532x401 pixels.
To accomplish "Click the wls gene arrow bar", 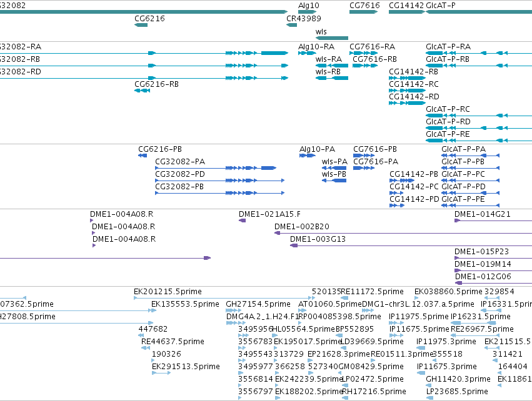I will (332, 38).
